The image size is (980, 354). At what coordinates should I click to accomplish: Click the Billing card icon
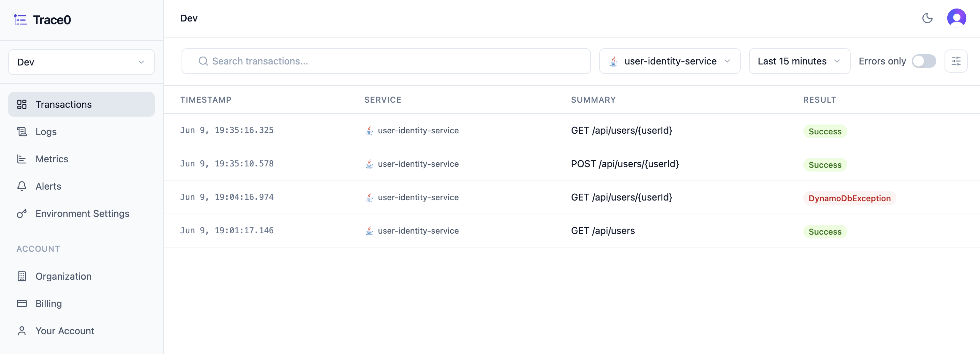(x=22, y=304)
